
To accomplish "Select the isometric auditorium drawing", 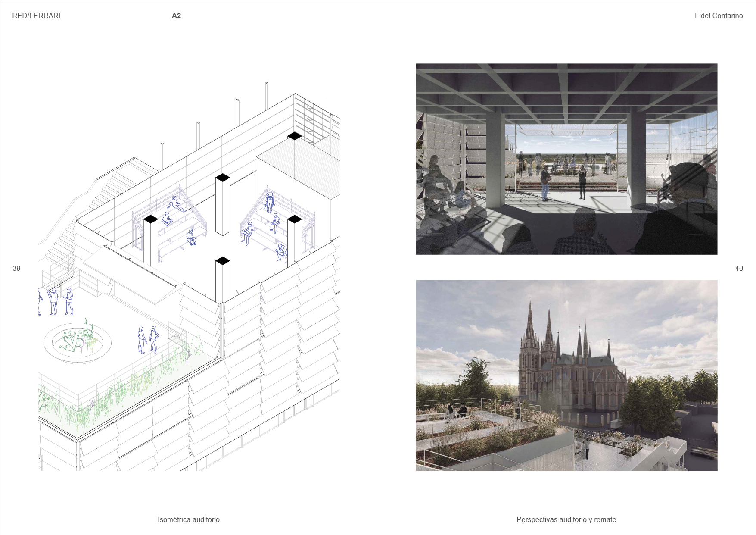I will (x=189, y=276).
